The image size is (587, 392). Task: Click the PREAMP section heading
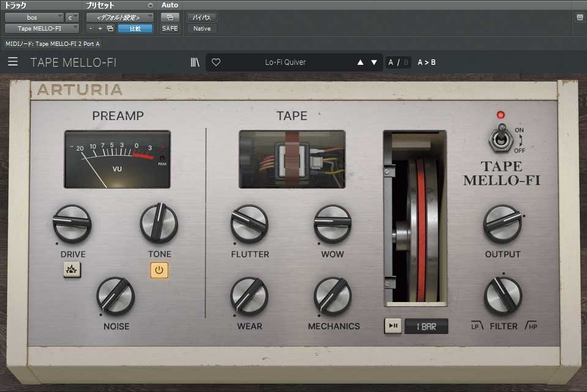click(118, 116)
